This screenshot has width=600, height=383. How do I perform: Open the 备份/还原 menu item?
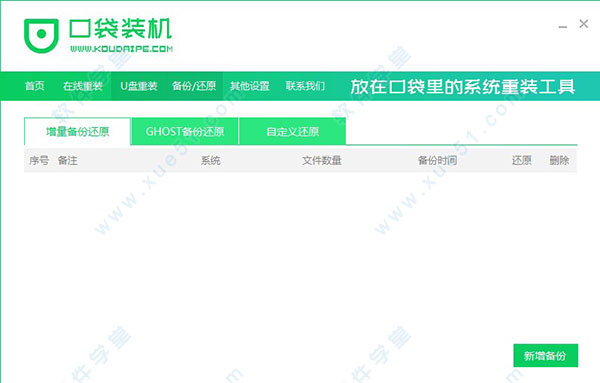(194, 86)
